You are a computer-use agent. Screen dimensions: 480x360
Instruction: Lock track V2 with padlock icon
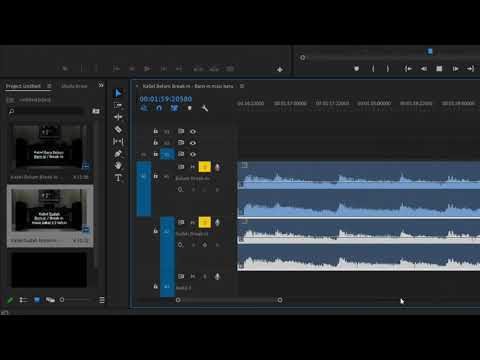[x=156, y=142]
